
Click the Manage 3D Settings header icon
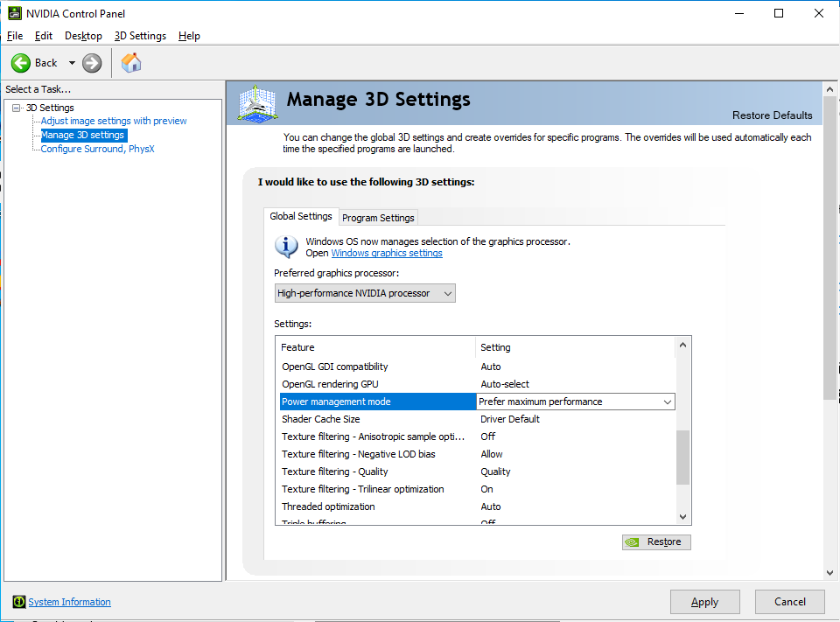[x=257, y=103]
